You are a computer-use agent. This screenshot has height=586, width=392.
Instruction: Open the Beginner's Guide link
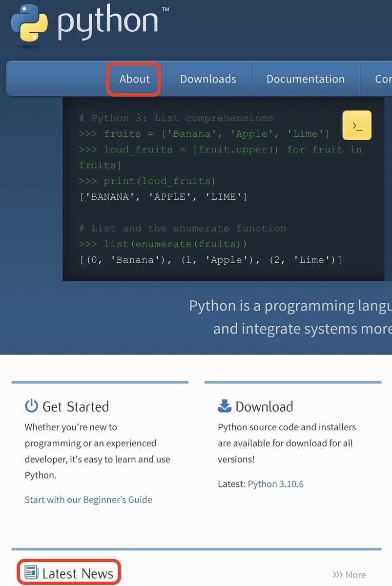(88, 500)
